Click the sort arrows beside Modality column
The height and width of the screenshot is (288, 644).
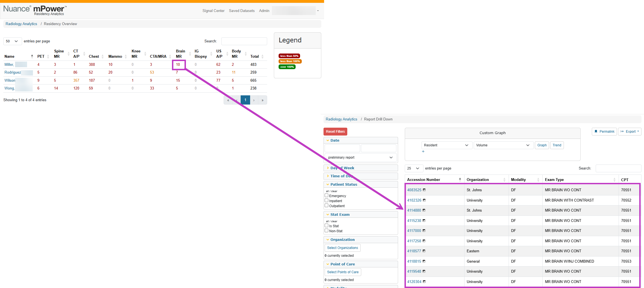point(538,180)
